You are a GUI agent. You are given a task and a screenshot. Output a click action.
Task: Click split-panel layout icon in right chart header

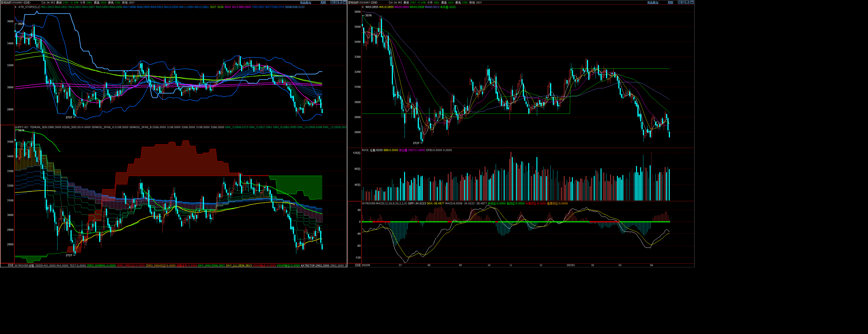(687, 2)
